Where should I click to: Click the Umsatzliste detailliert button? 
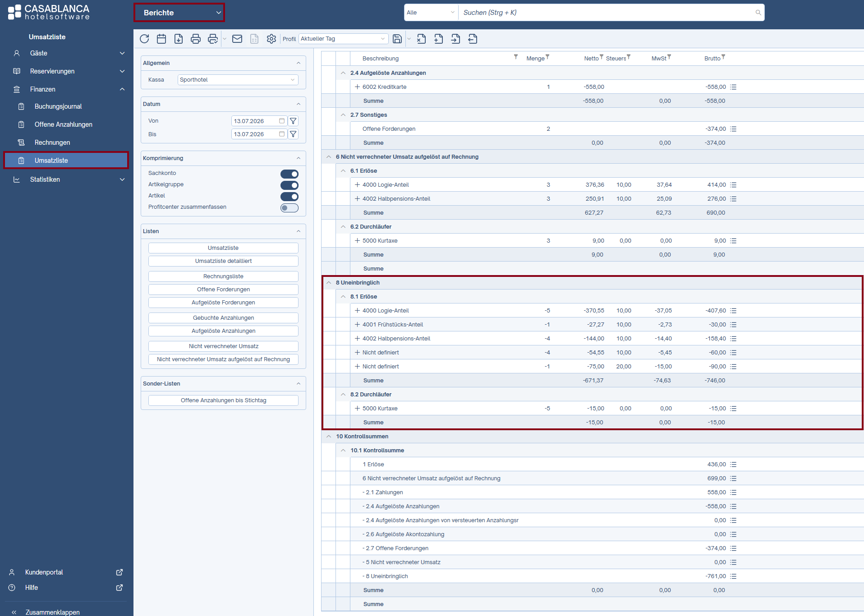point(223,261)
